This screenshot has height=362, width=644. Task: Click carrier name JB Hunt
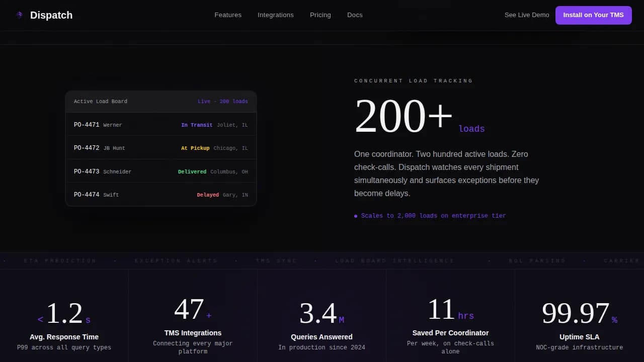tap(114, 148)
